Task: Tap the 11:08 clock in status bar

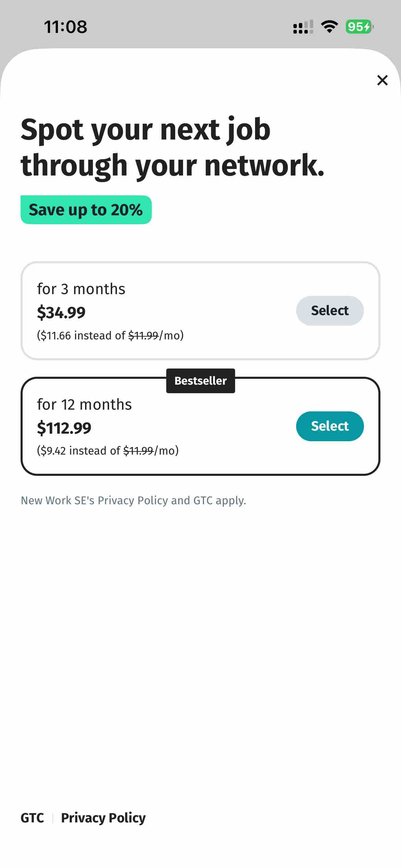Action: point(65,27)
